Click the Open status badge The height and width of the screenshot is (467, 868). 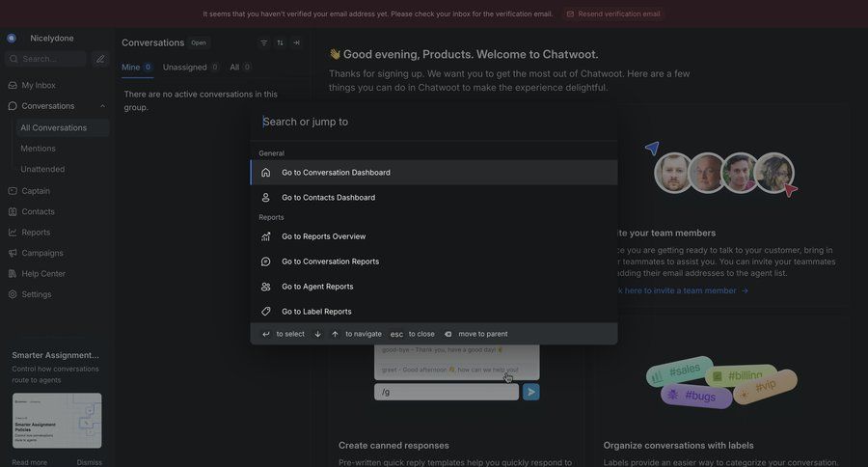(x=199, y=42)
